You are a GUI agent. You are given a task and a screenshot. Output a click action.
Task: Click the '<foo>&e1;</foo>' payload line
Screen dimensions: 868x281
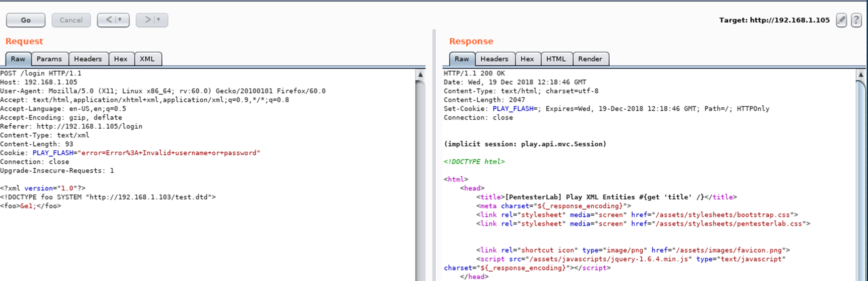click(31, 206)
